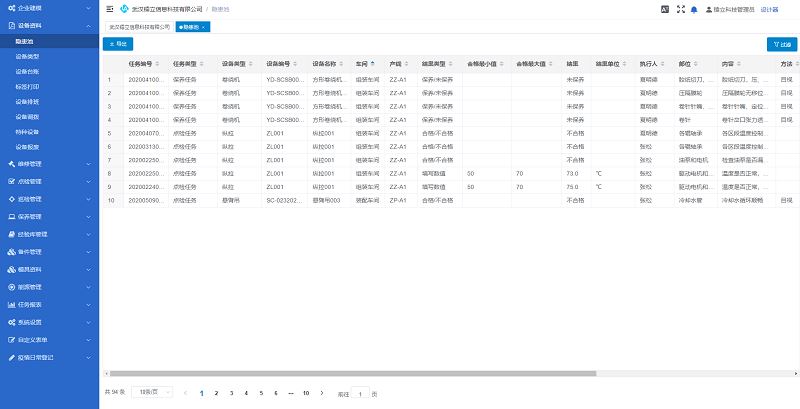Viewport: 800px width, 409px height.
Task: Open the 10条/页 page size dropdown
Action: tap(154, 393)
